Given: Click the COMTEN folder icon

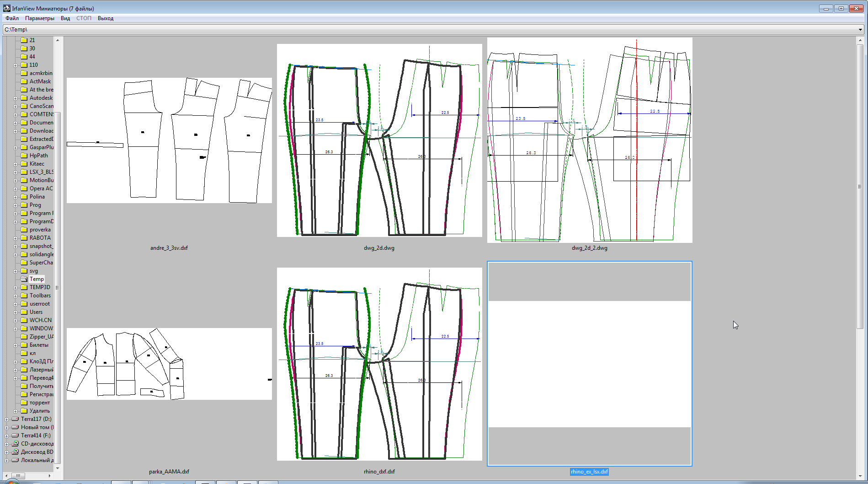Looking at the screenshot, I should 24,114.
